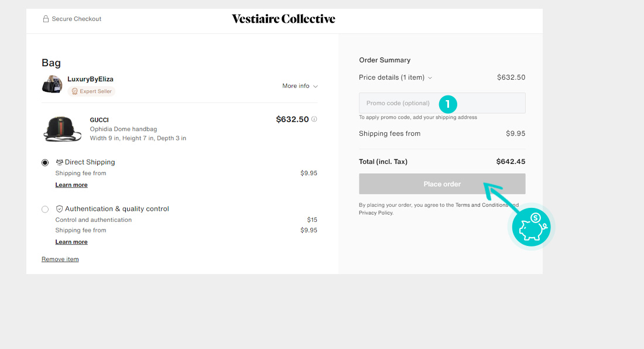Click Remove item link
The height and width of the screenshot is (349, 644).
pos(60,259)
